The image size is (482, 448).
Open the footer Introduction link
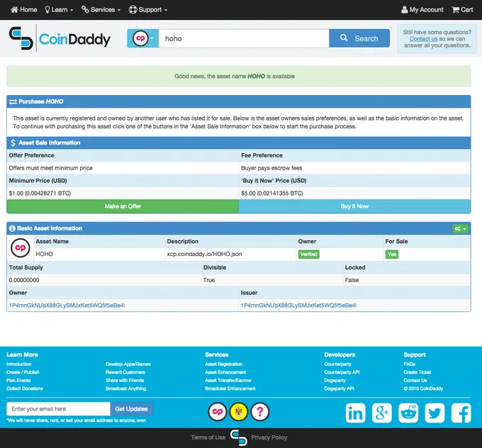[18, 364]
